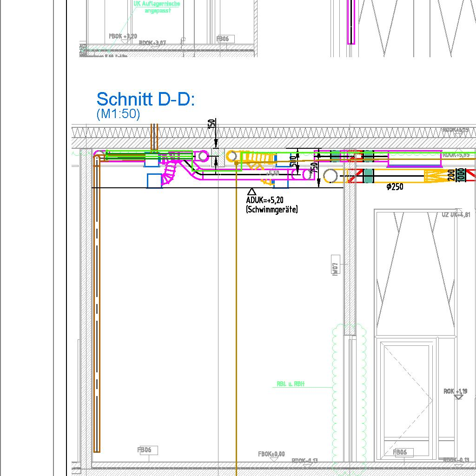Click the Schnitt D-D section title
Image resolution: width=476 pixels, height=476 pixels.
coord(145,99)
